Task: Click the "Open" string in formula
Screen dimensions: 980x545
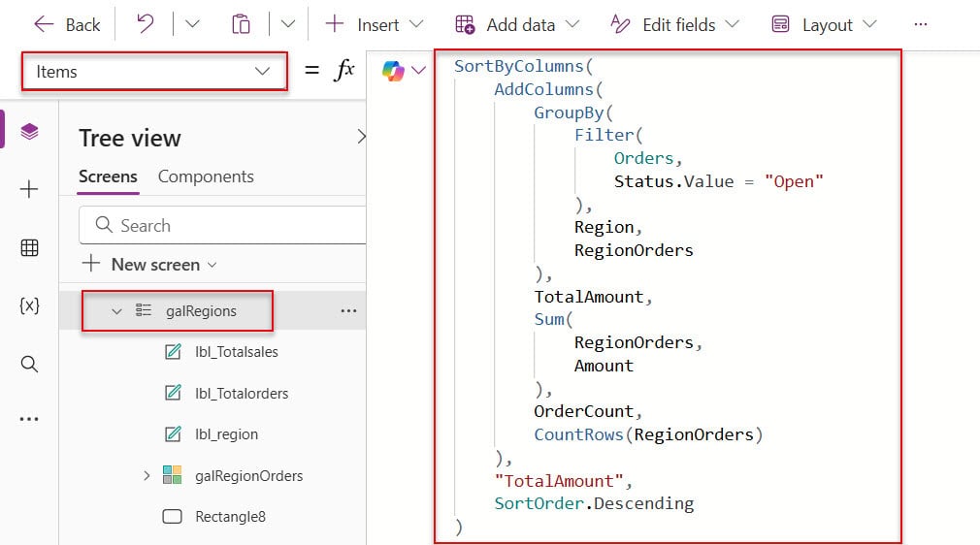Action: (794, 181)
